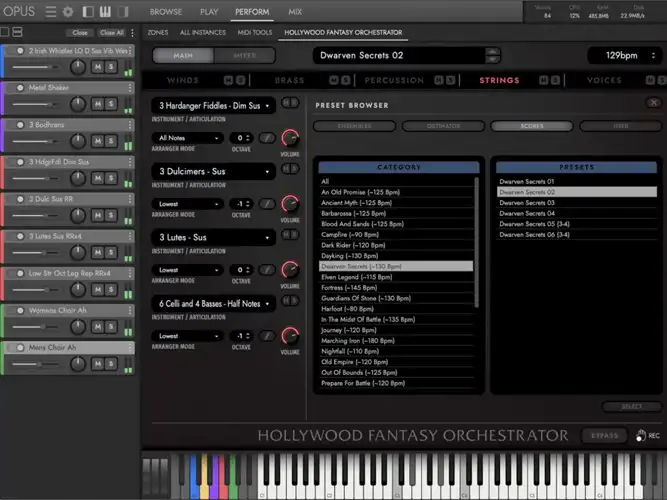Solo the 3 HdgrFdl Dim Sus instrument
Screen dimensions: 667x500
(x=111, y=178)
